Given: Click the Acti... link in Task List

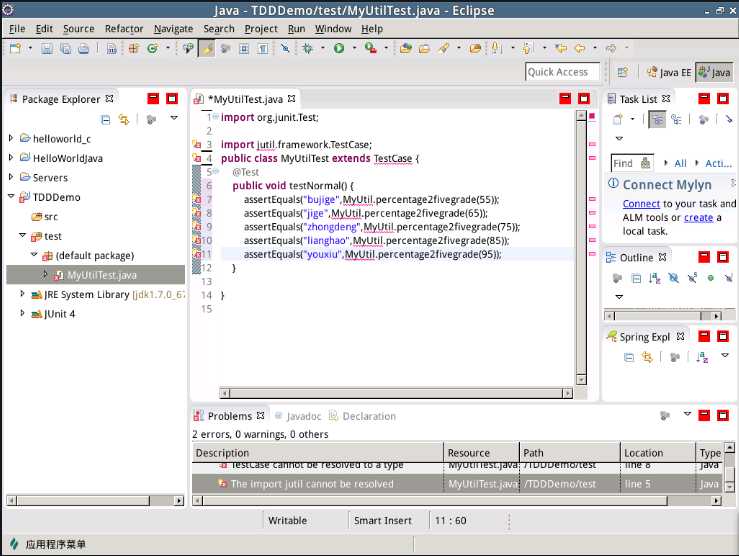Looking at the screenshot, I should click(x=718, y=164).
